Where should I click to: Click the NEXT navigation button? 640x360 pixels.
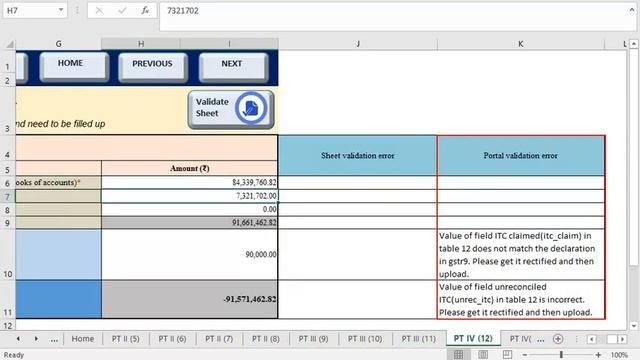(x=233, y=66)
